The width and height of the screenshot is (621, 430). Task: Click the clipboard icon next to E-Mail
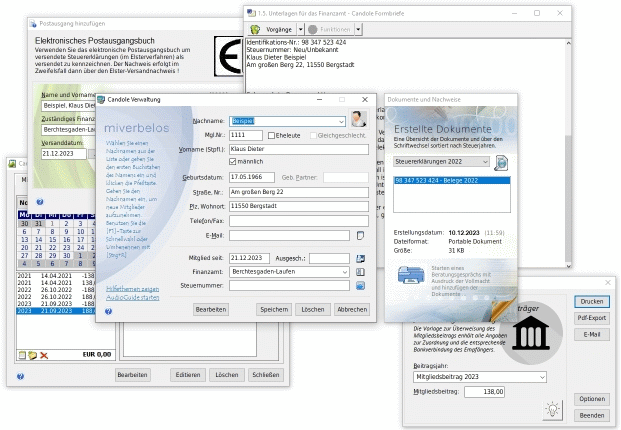pyautogui.click(x=360, y=236)
